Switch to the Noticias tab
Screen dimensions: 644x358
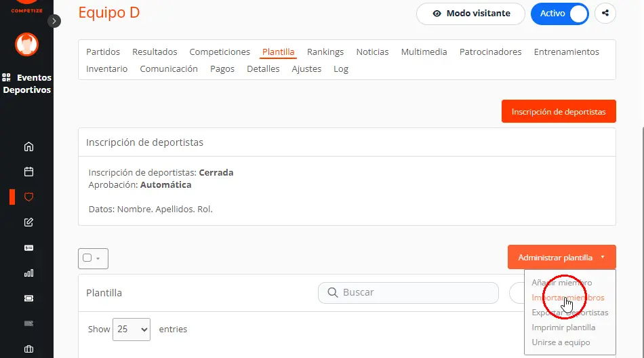pyautogui.click(x=372, y=52)
